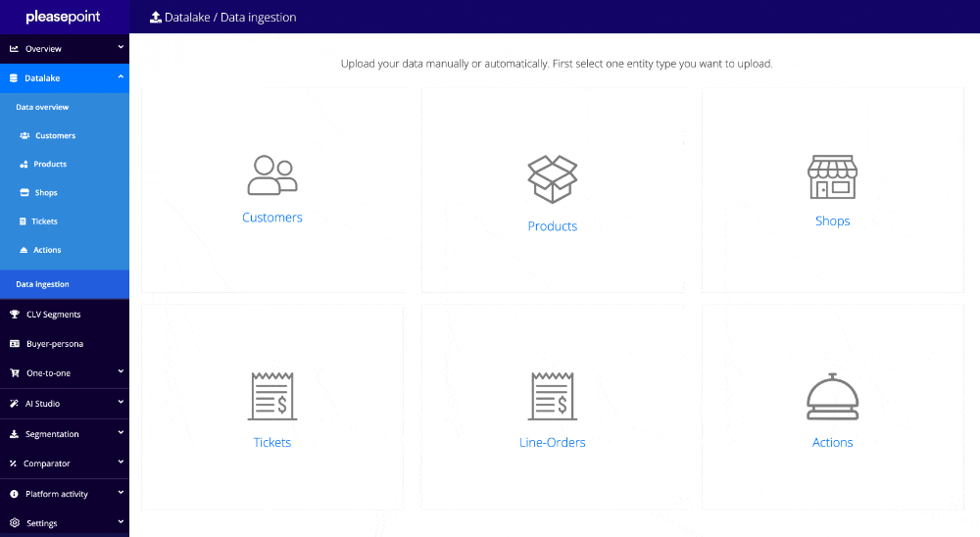Open Data ingestion in sidebar
The image size is (980, 537).
[x=42, y=284]
